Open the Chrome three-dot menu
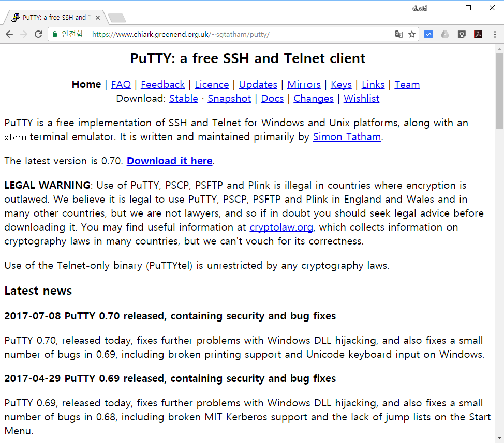The image size is (504, 443). tap(495, 34)
